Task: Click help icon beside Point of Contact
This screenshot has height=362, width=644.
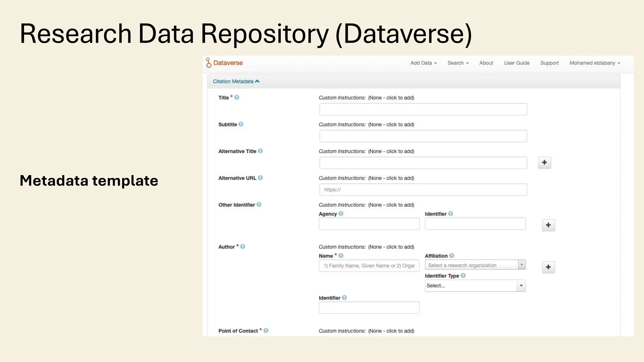Action: tap(266, 331)
